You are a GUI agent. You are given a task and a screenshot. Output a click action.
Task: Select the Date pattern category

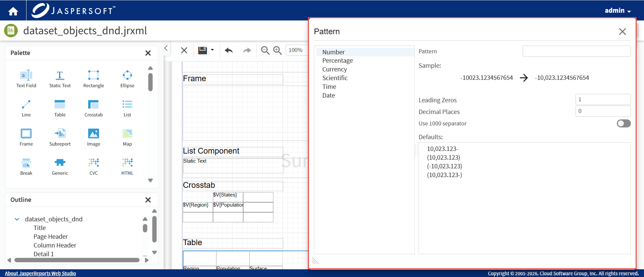[328, 96]
